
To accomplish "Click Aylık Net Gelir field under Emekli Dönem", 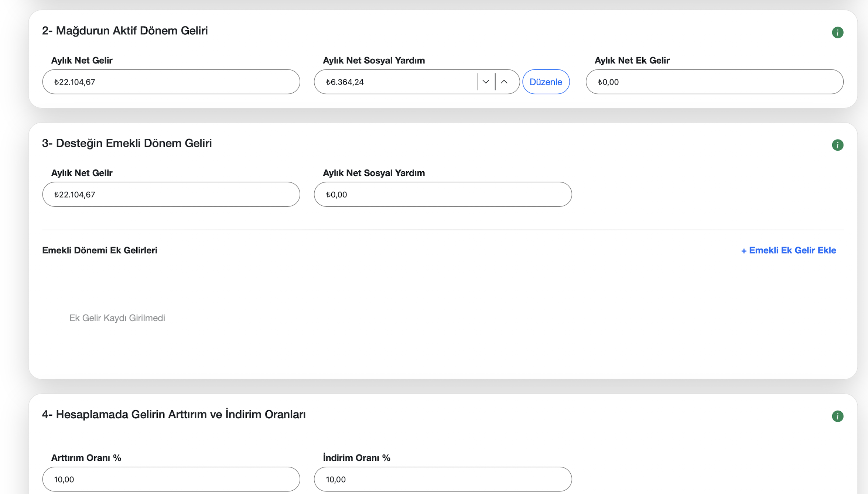I will pos(171,194).
